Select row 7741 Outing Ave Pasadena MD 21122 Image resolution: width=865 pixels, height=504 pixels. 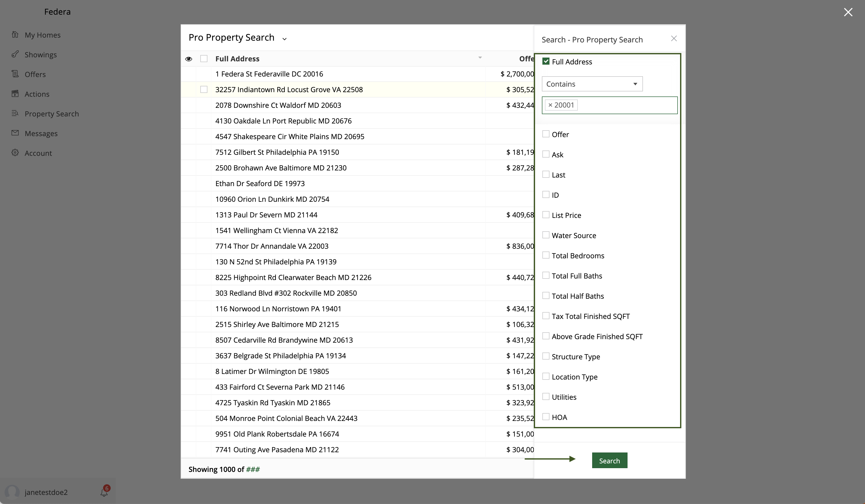point(357,450)
